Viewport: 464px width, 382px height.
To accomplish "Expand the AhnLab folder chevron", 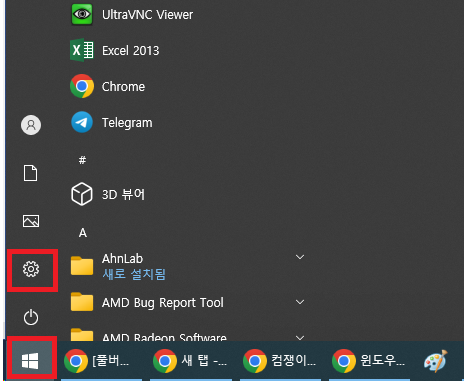I will click(x=300, y=257).
